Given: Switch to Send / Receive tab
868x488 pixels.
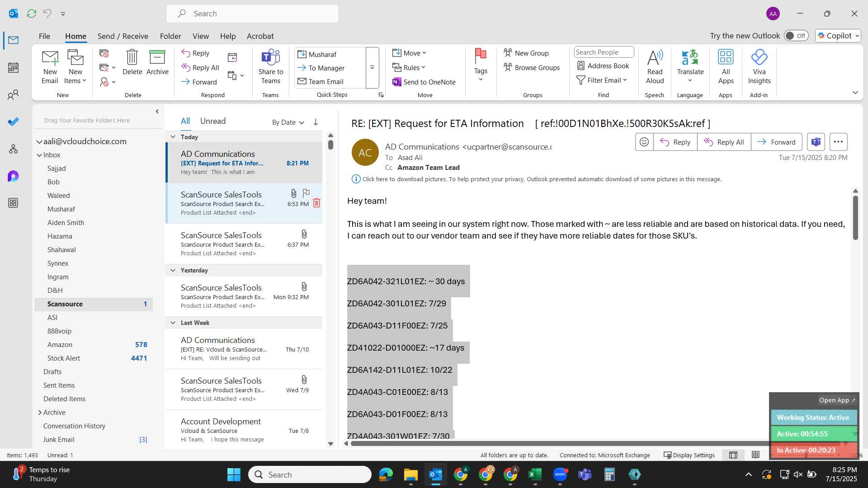Looking at the screenshot, I should (123, 36).
